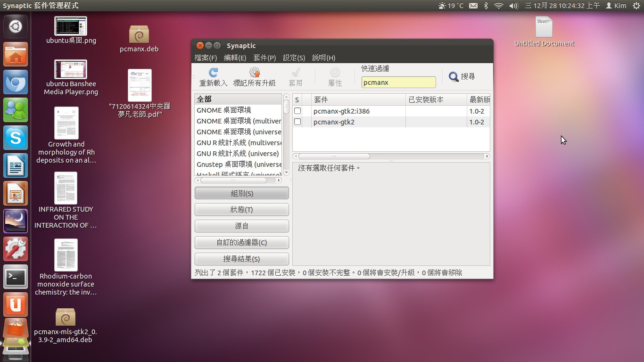Click the category list vertical scrollbar
The height and width of the screenshot is (362, 644).
286,135
